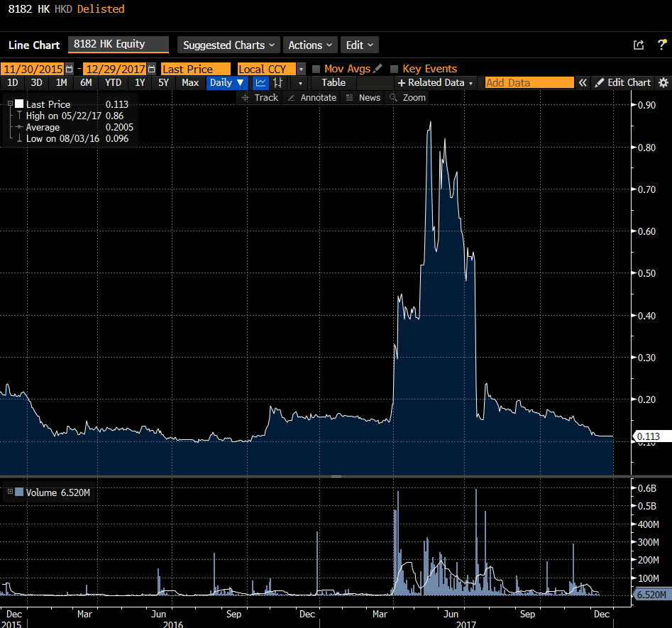Select the 1D time range
The image size is (672, 628).
point(13,83)
